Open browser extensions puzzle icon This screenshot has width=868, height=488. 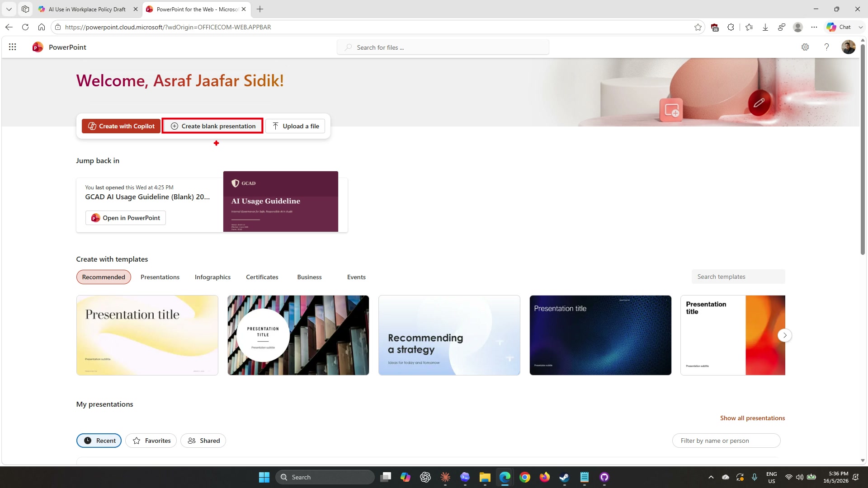coord(731,27)
